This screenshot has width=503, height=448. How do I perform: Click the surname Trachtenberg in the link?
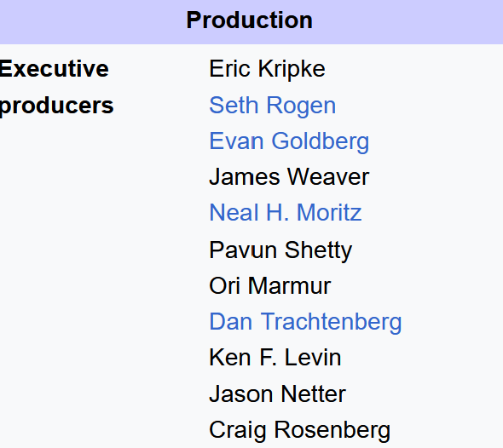point(331,321)
